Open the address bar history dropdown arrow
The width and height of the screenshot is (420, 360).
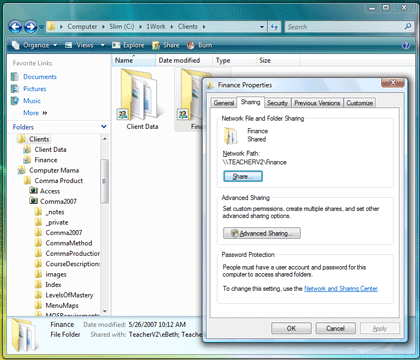click(x=262, y=27)
